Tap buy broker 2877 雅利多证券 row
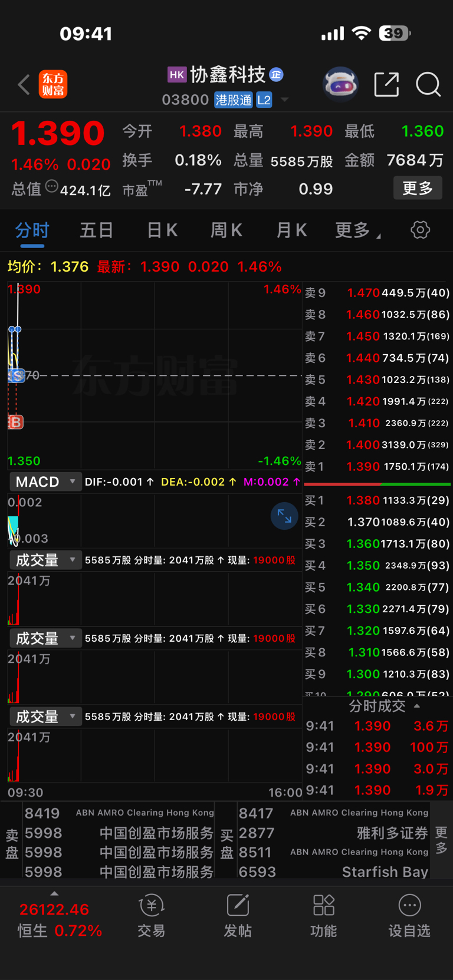The width and height of the screenshot is (453, 980). click(333, 833)
